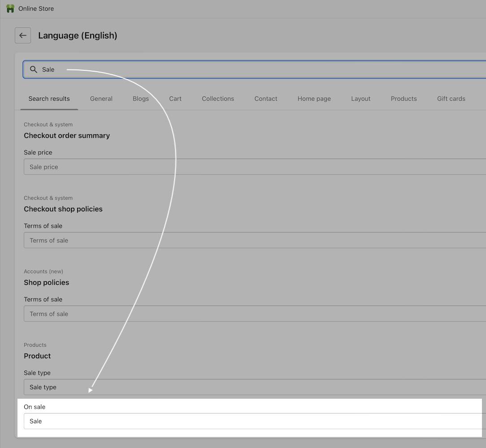
Task: Select the Contact tab
Action: tap(266, 99)
